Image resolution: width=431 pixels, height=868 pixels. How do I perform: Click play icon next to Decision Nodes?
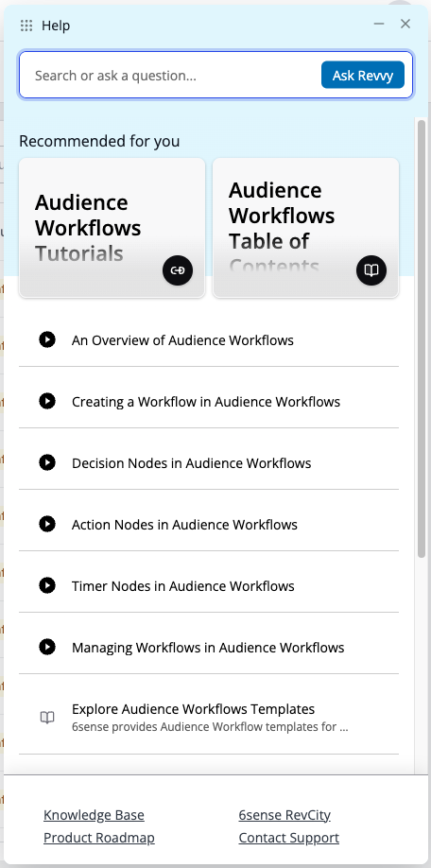pyautogui.click(x=47, y=462)
